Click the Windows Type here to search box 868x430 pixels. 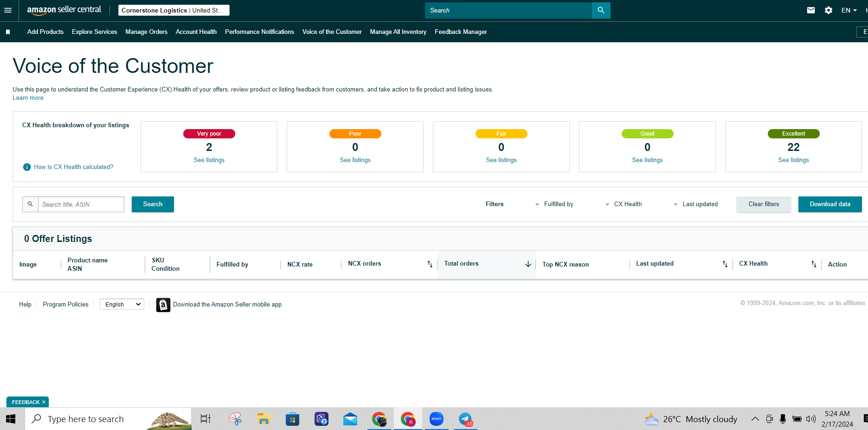tap(108, 419)
